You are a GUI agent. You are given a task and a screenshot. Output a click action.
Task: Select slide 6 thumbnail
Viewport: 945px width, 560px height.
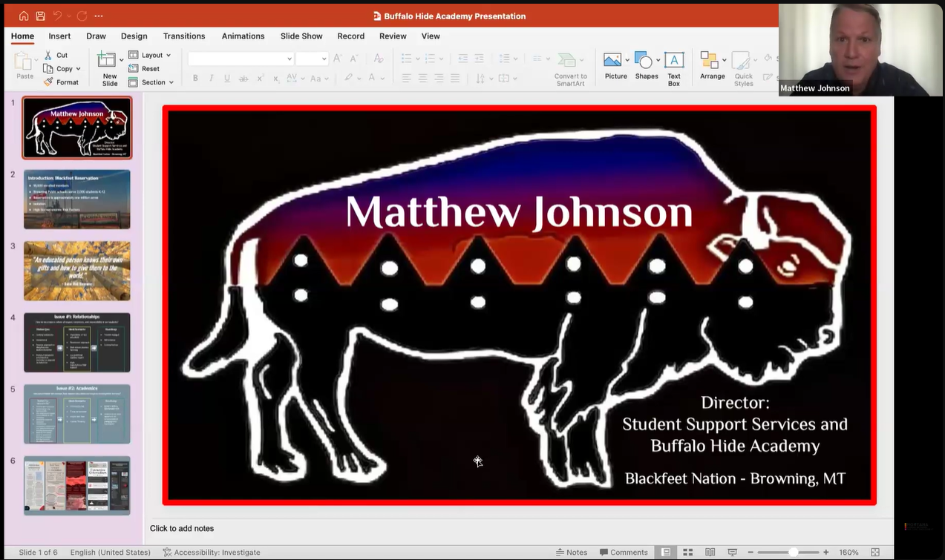tap(77, 485)
